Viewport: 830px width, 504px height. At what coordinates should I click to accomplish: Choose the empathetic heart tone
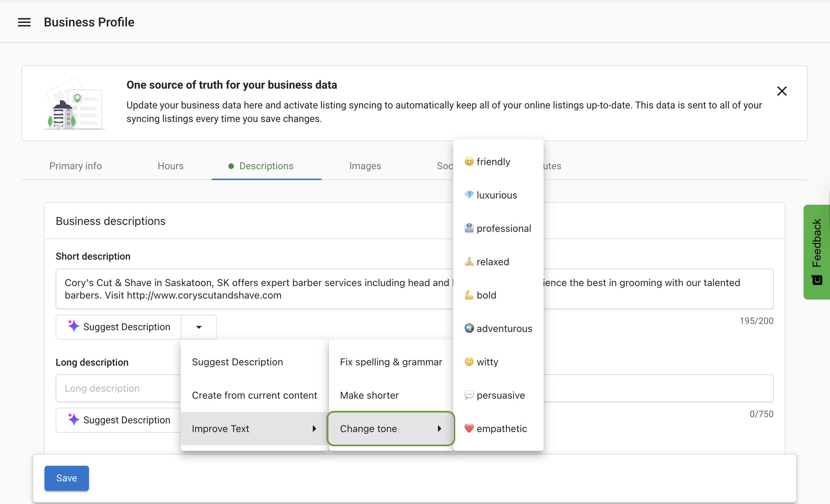pos(501,429)
